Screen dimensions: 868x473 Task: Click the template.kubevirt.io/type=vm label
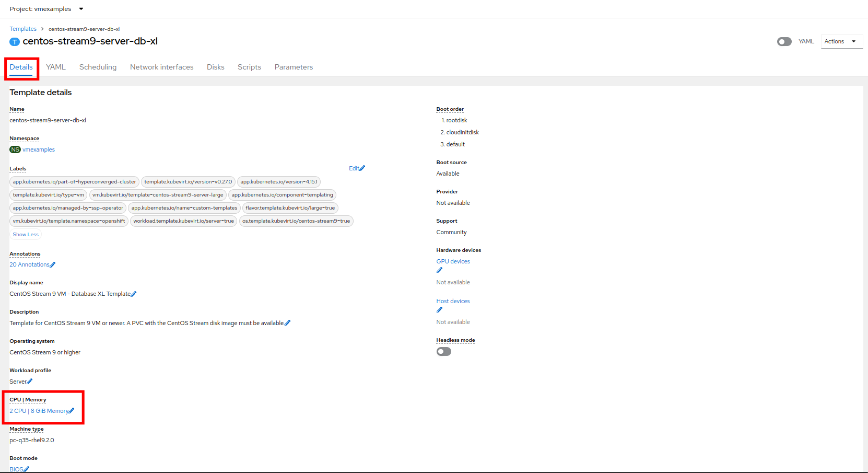pos(49,195)
